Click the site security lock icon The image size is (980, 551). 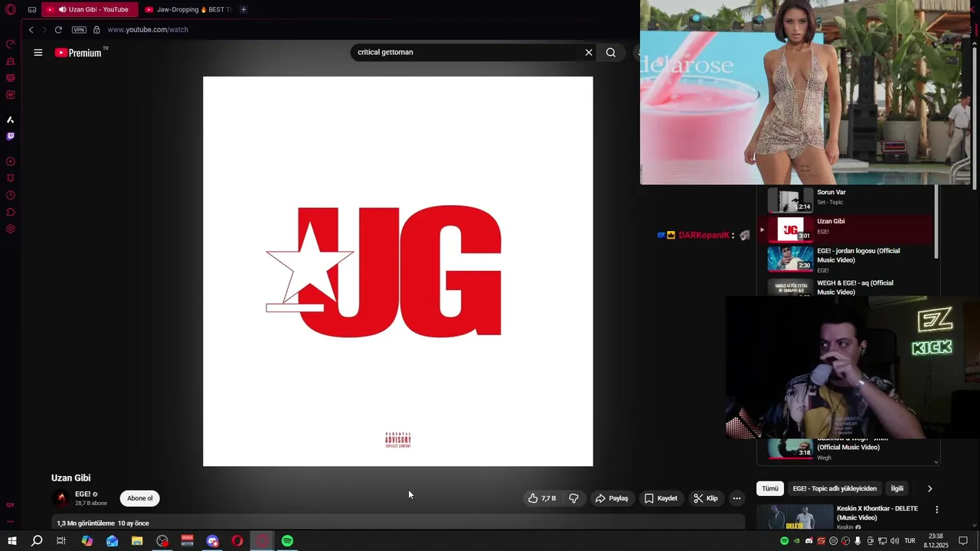(x=96, y=30)
